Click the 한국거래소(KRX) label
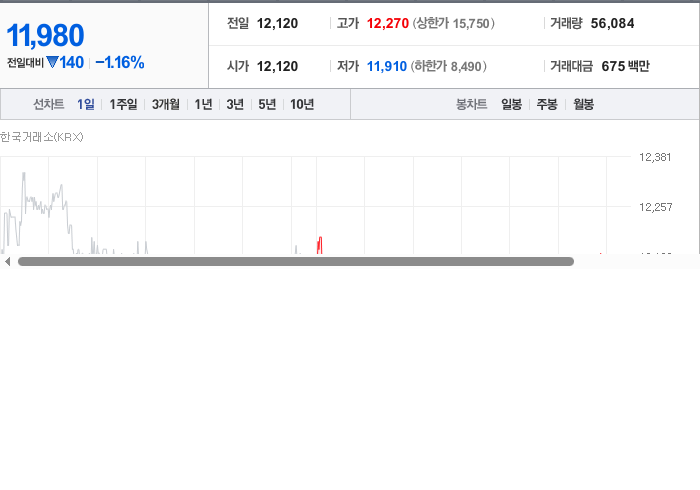The height and width of the screenshot is (490, 700). [x=42, y=137]
